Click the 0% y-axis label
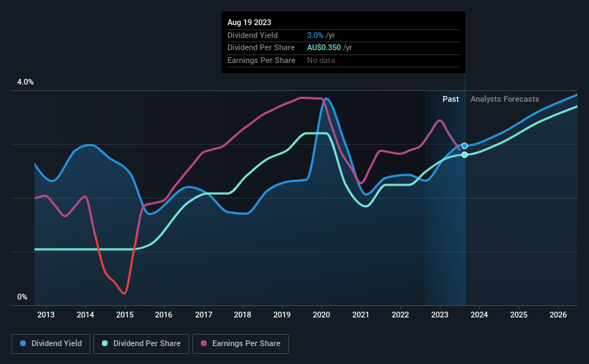Screen dimensions: 589x364 [x=22, y=297]
